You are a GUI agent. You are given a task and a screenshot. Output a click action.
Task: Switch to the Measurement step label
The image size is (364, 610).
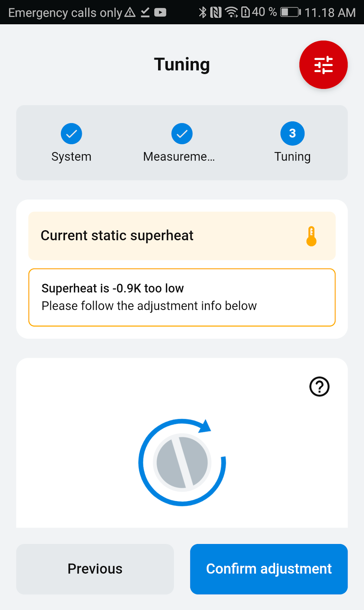click(179, 157)
